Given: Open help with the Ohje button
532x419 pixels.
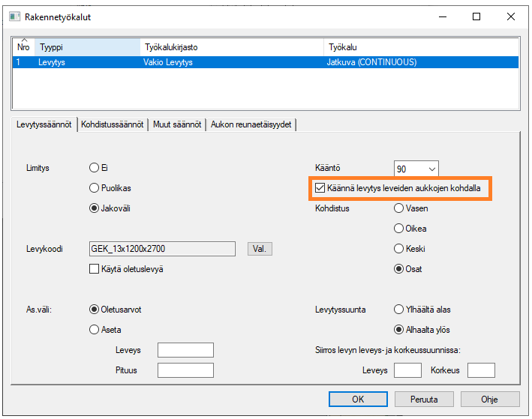Looking at the screenshot, I should point(489,400).
